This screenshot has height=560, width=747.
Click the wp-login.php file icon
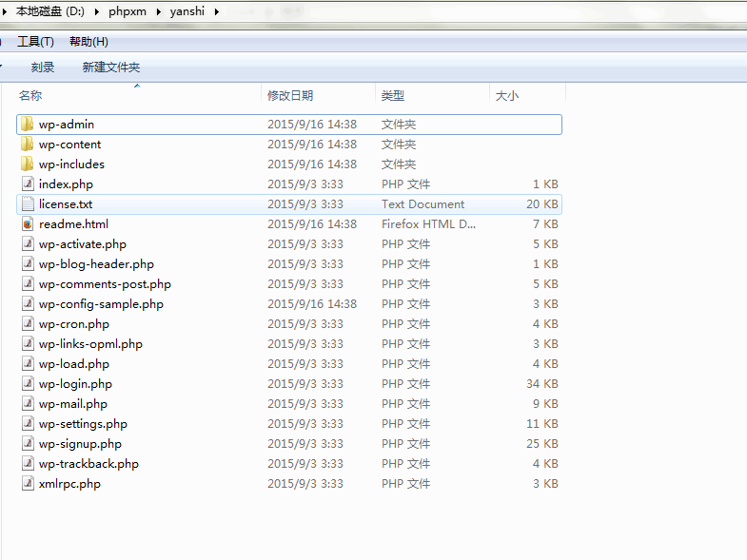(x=28, y=384)
